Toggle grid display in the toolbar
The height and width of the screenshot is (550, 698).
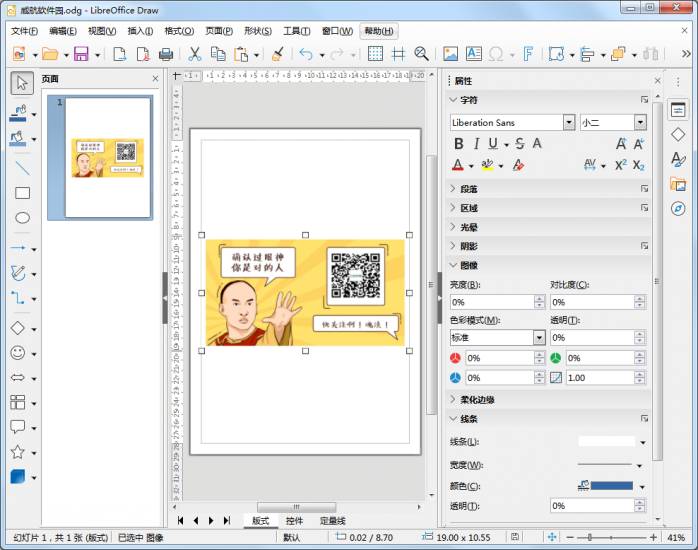(375, 54)
